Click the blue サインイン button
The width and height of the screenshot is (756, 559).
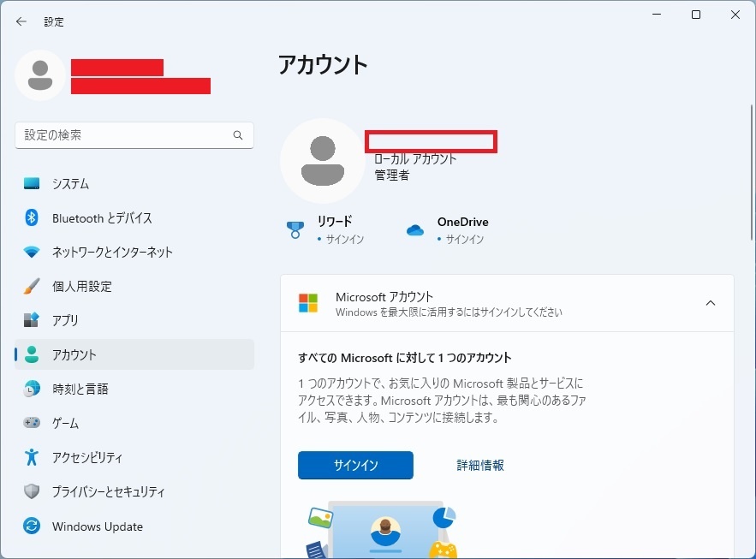[x=355, y=465]
